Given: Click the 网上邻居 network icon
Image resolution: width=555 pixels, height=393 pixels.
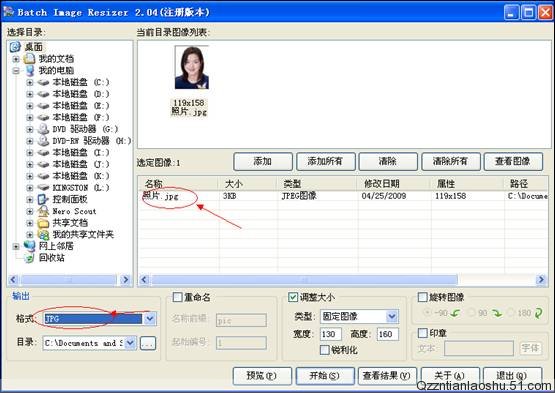Looking at the screenshot, I should point(29,246).
